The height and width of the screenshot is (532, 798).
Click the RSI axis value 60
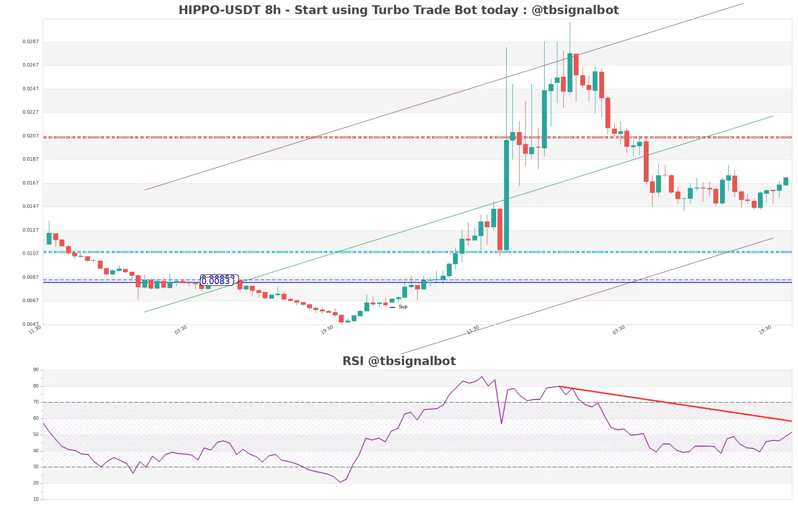(36, 418)
